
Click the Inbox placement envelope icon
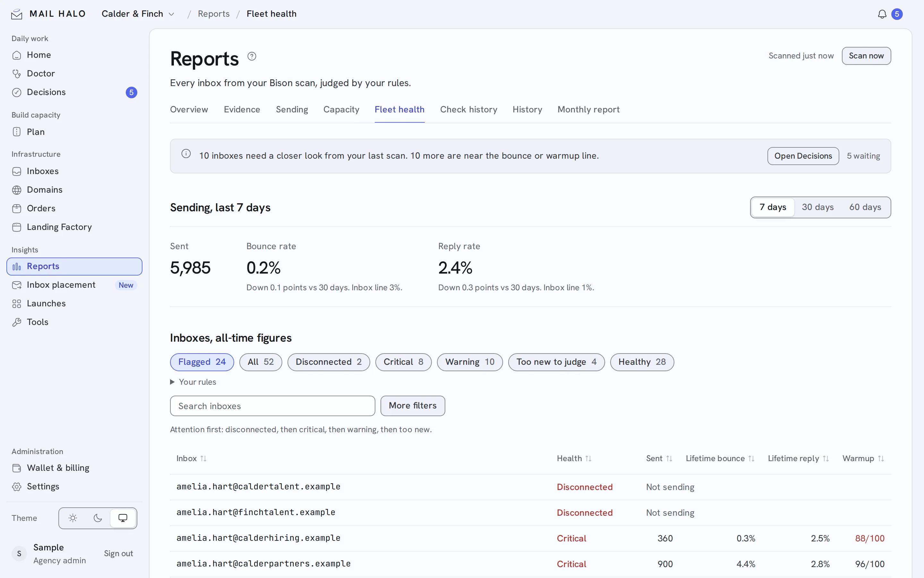(16, 285)
